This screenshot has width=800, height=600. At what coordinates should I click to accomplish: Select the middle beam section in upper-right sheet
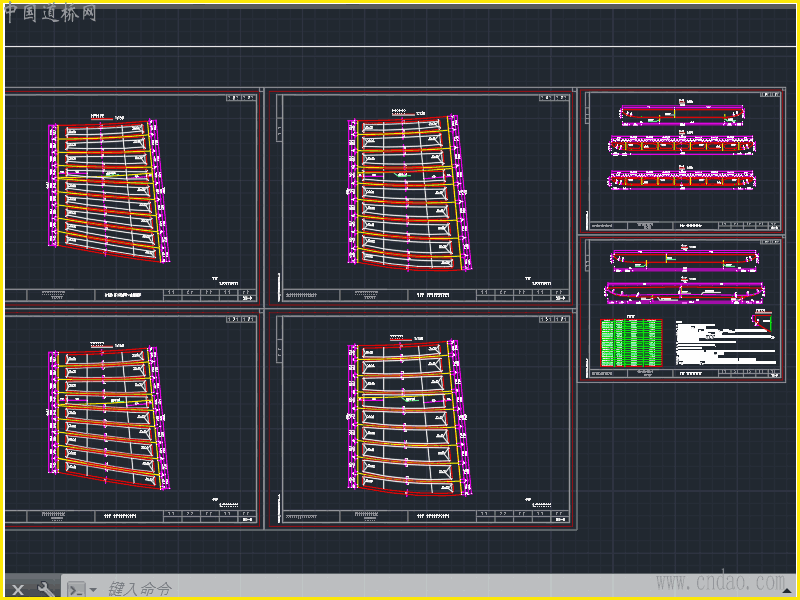[682, 147]
